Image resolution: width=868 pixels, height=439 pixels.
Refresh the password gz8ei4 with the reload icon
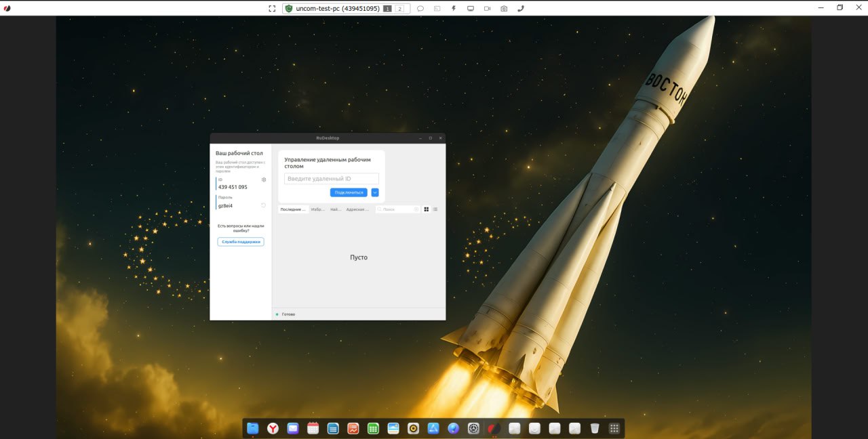[x=263, y=205]
